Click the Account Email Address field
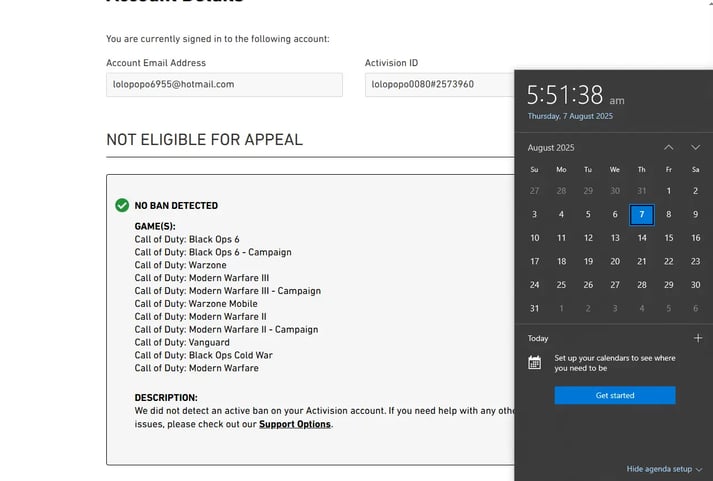The image size is (713, 481). point(224,85)
